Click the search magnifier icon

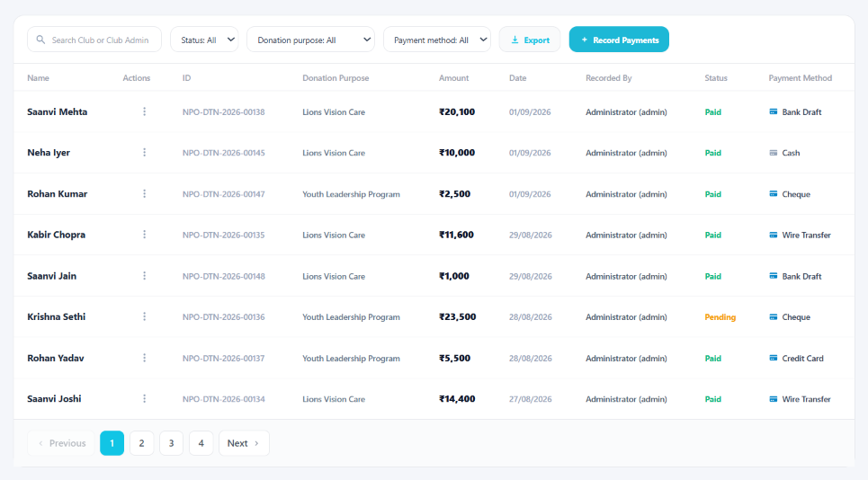40,40
